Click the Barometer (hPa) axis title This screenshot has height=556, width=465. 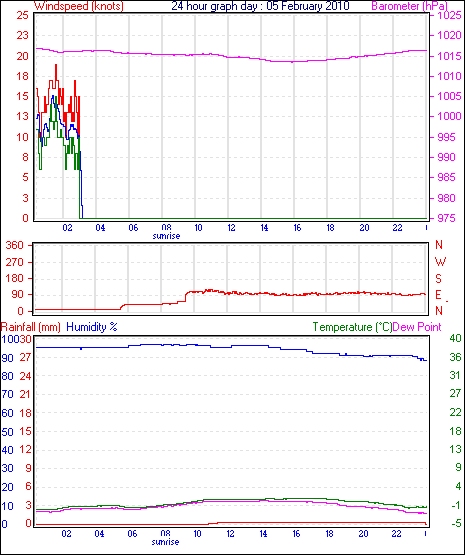pyautogui.click(x=409, y=6)
